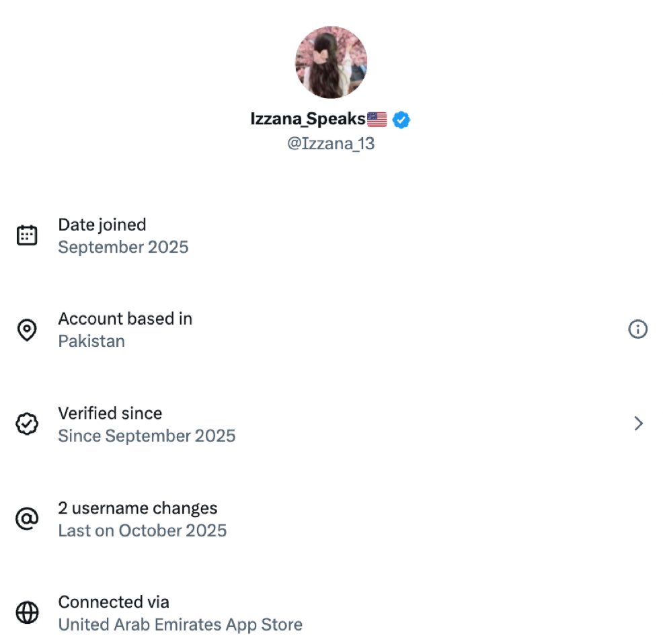Click the Izzana_Speaks display name

(307, 120)
